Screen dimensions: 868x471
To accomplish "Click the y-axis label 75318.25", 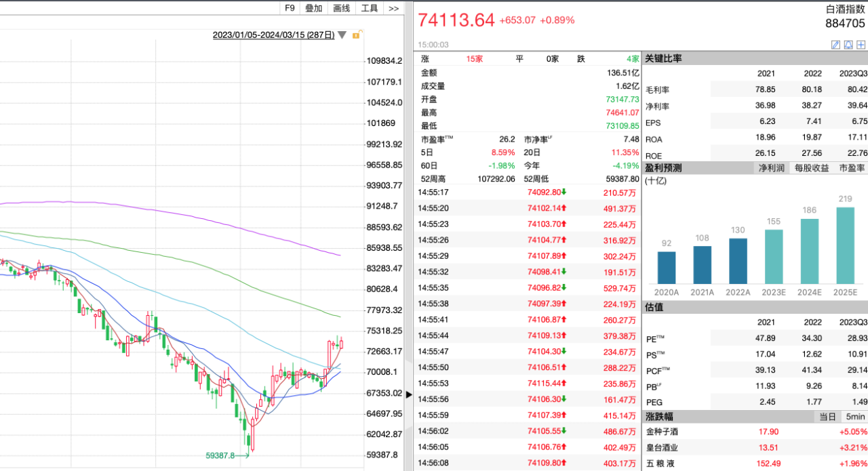I will click(384, 331).
